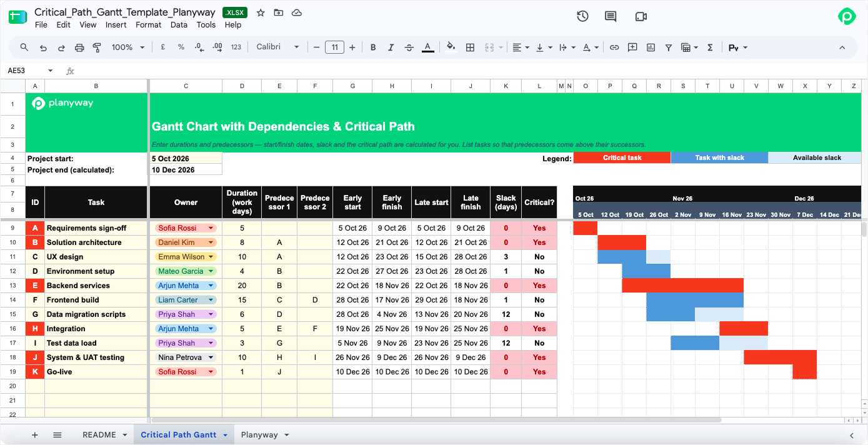Open vertical align dropdown
This screenshot has width=868, height=445.
(x=544, y=47)
